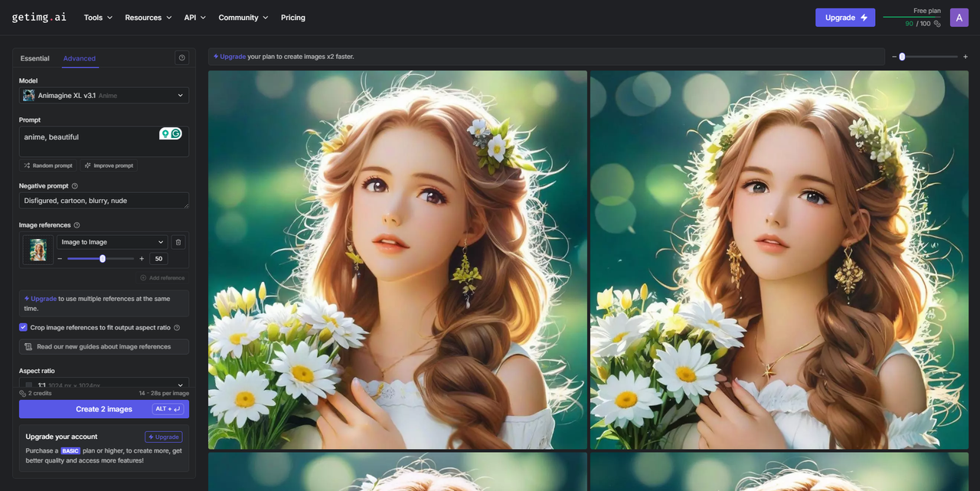980x491 pixels.
Task: Show help for Crop image references option
Action: (177, 328)
